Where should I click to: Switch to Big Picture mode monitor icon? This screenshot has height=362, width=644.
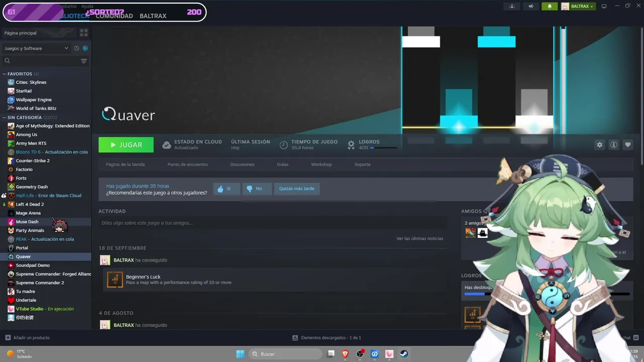[604, 6]
